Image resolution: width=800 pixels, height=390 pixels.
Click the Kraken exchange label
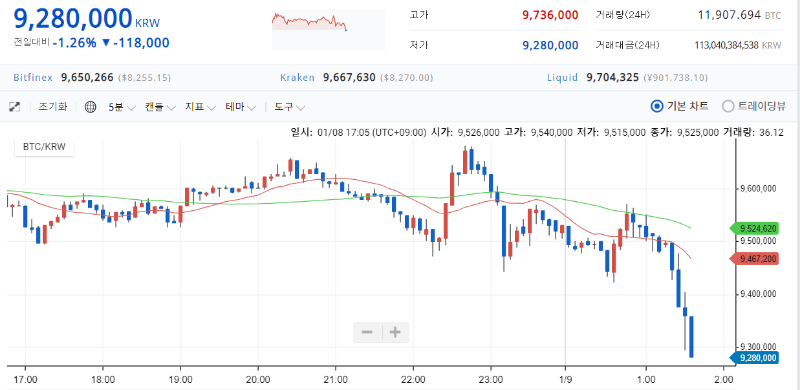pyautogui.click(x=297, y=78)
